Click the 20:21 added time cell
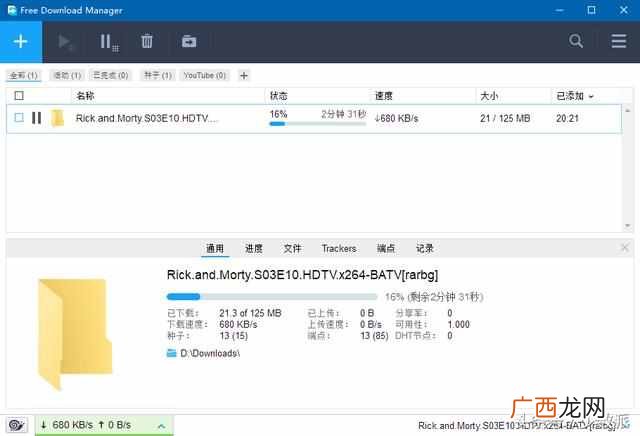Image resolution: width=640 pixels, height=436 pixels. point(567,118)
